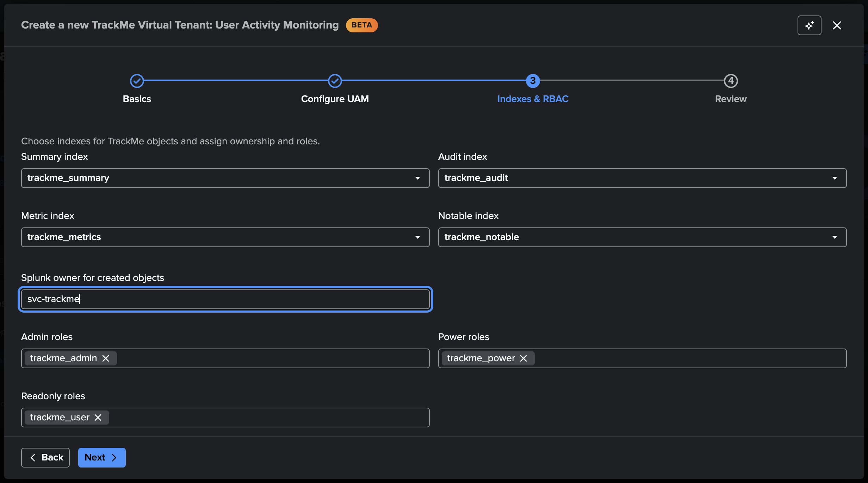Viewport: 868px width, 483px height.
Task: Click the Summary index label
Action: pos(55,157)
